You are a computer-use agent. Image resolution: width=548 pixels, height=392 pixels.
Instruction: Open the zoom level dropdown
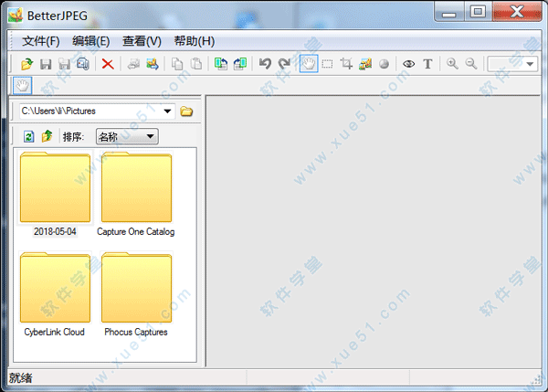click(x=530, y=64)
